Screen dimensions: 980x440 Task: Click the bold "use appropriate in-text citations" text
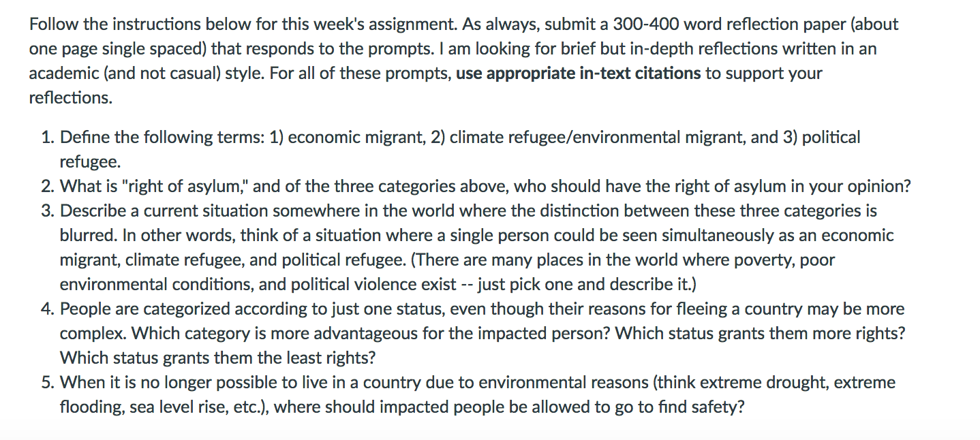point(578,74)
